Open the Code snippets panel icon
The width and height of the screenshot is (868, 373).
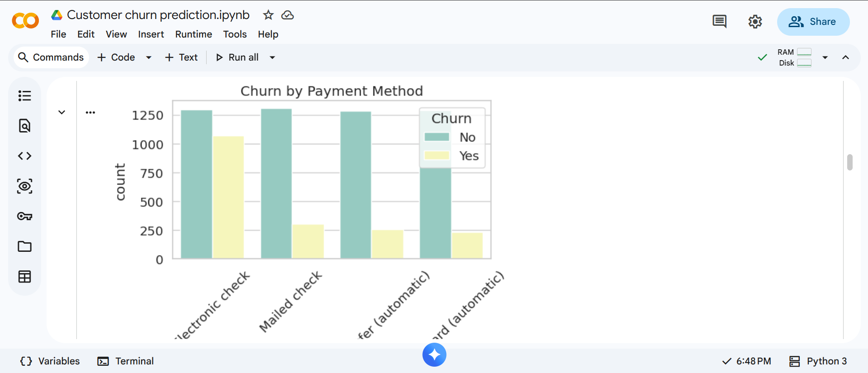pos(24,156)
